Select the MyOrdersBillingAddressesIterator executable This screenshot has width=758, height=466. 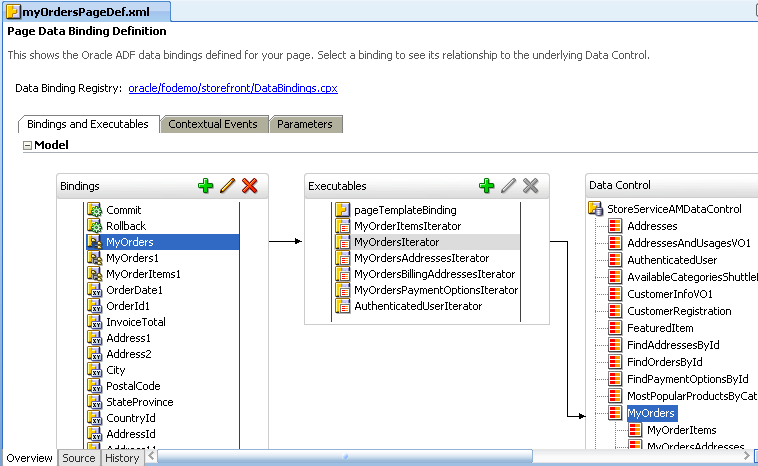click(435, 274)
